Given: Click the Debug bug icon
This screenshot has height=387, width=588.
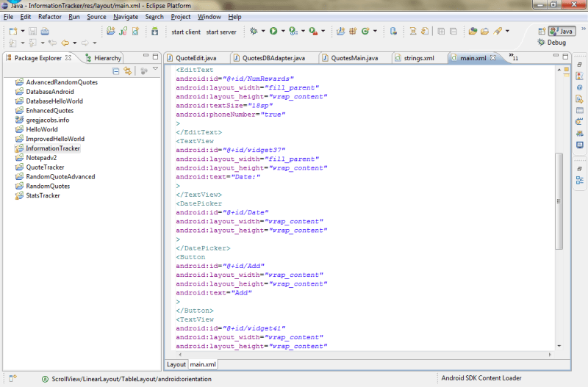Looking at the screenshot, I should [x=254, y=31].
